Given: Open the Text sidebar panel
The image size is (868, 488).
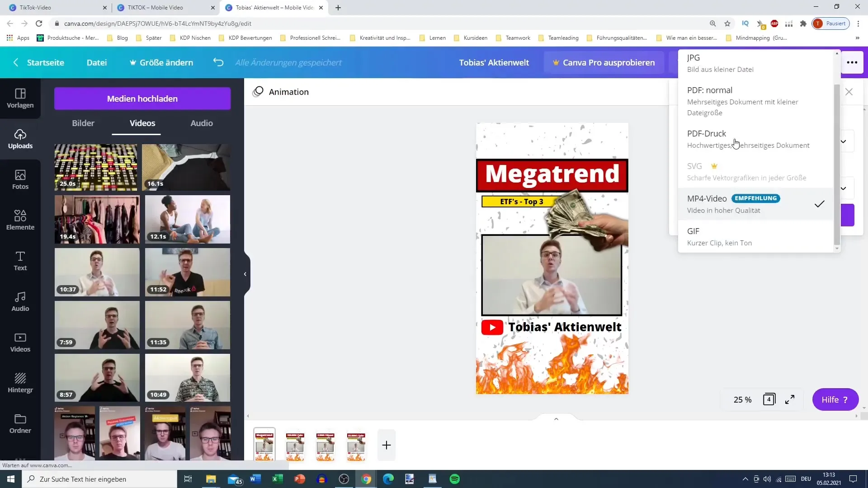Looking at the screenshot, I should coord(20,261).
